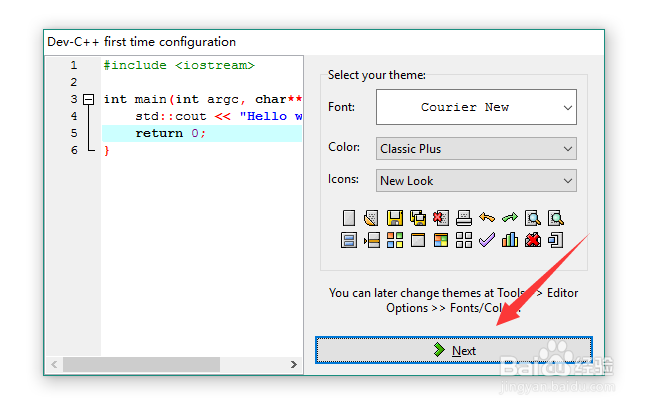Viewport: 651px width, 409px height.
Task: Click the Find icon with blue magnifier
Action: [x=533, y=218]
